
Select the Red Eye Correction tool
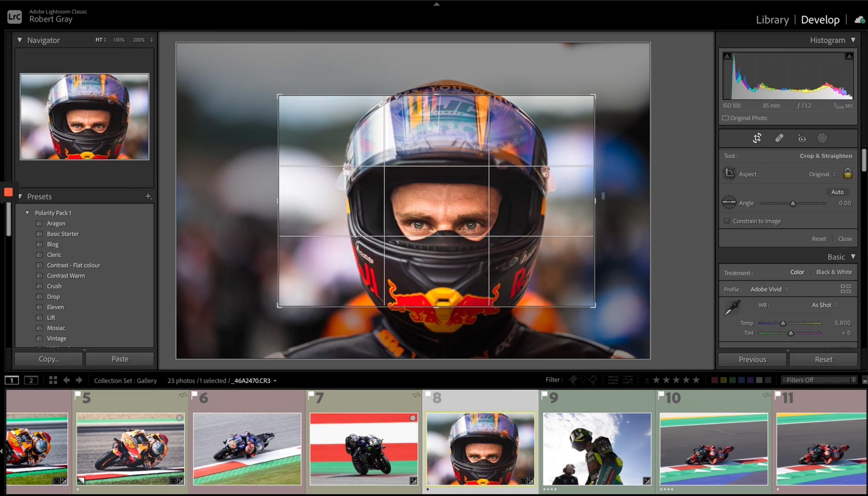[x=802, y=138]
